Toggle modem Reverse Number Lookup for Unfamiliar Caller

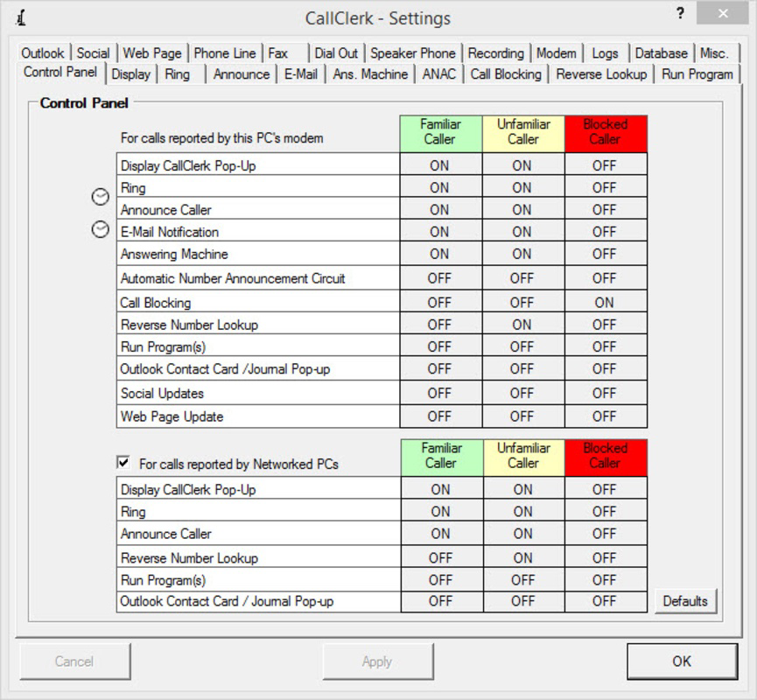522,325
